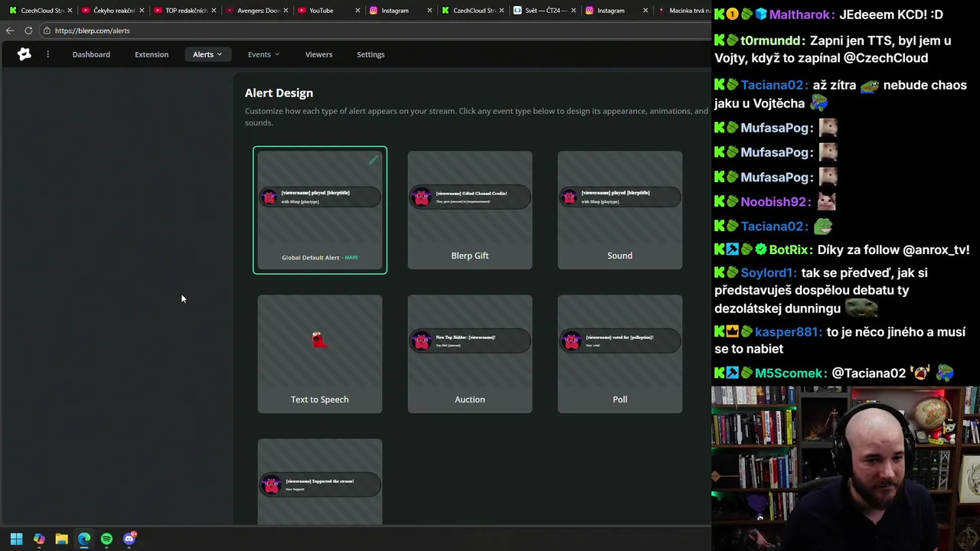The image size is (980, 551).
Task: Open the Supported the stream alert card
Action: pos(320,482)
